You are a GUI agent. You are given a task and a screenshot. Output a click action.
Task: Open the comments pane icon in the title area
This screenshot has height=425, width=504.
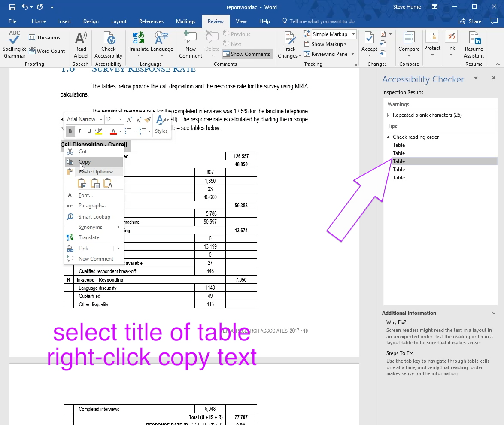[x=494, y=21]
